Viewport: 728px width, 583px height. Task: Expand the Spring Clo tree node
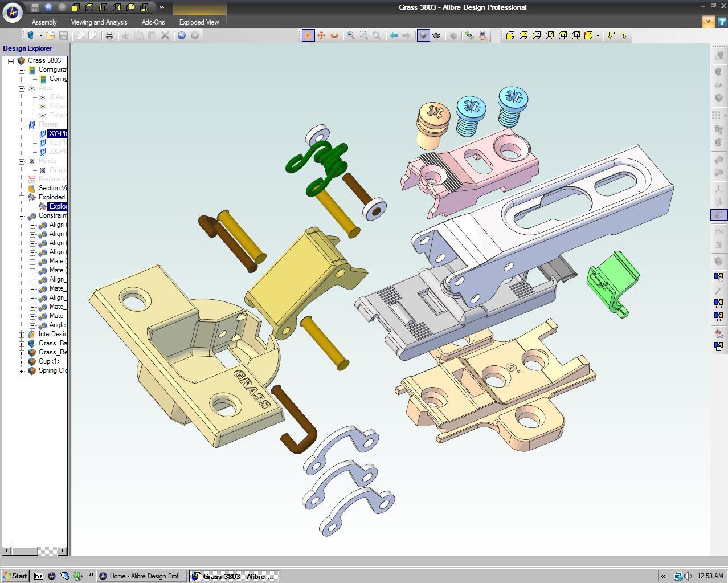[x=22, y=372]
